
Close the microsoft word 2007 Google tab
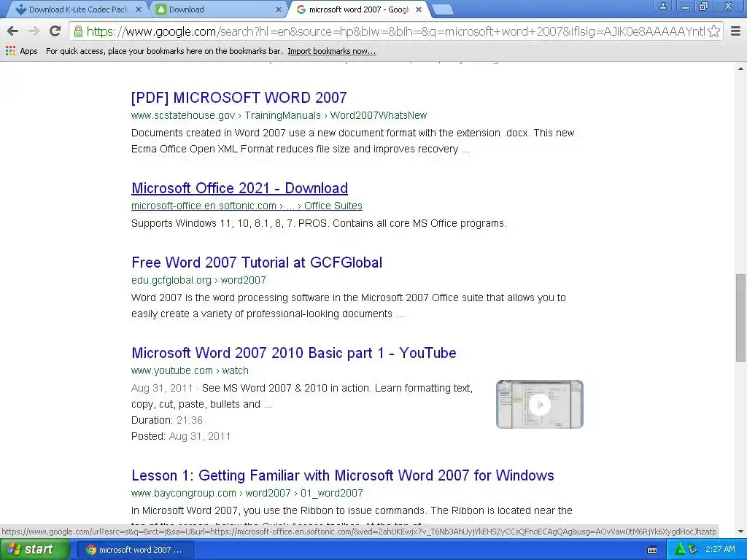(418, 9)
